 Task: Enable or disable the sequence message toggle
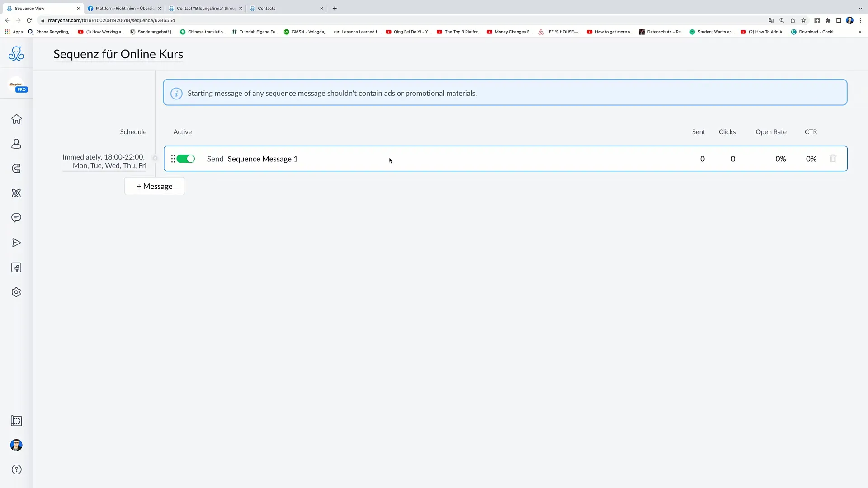coord(186,159)
